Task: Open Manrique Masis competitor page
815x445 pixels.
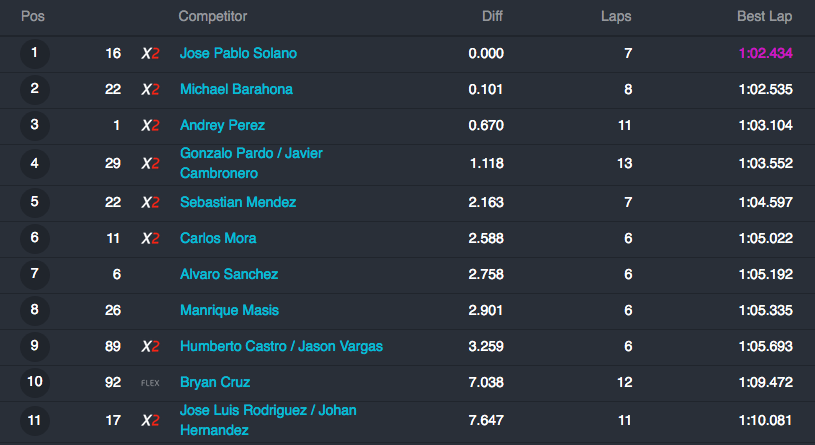Action: point(229,310)
